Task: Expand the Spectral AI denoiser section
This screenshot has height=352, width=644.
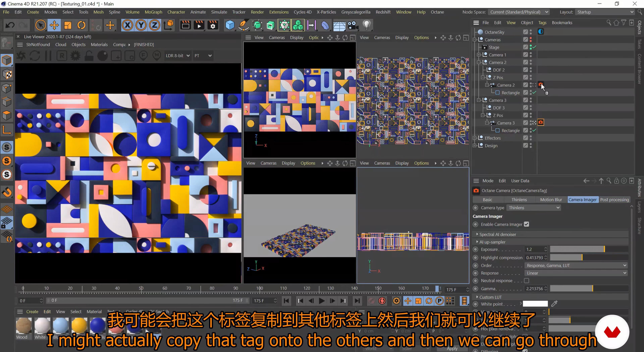Action: point(477,234)
